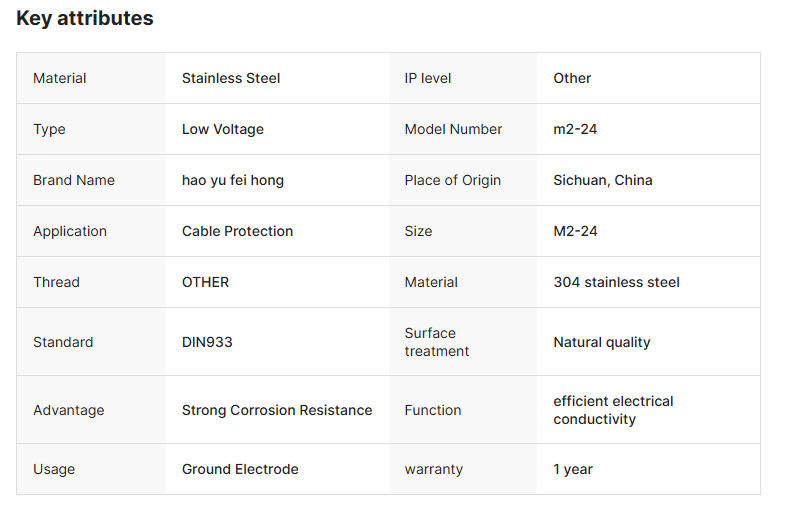The image size is (785, 506).
Task: Click the M2-24 size value
Action: (x=575, y=231)
